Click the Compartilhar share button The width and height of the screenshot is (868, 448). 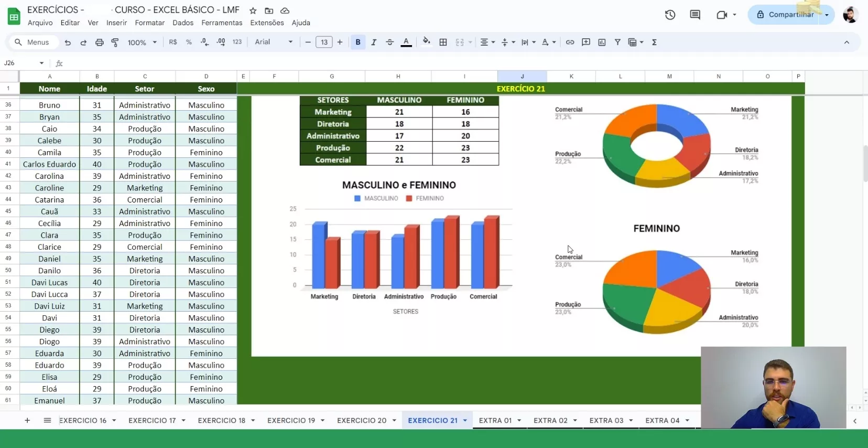pyautogui.click(x=785, y=15)
